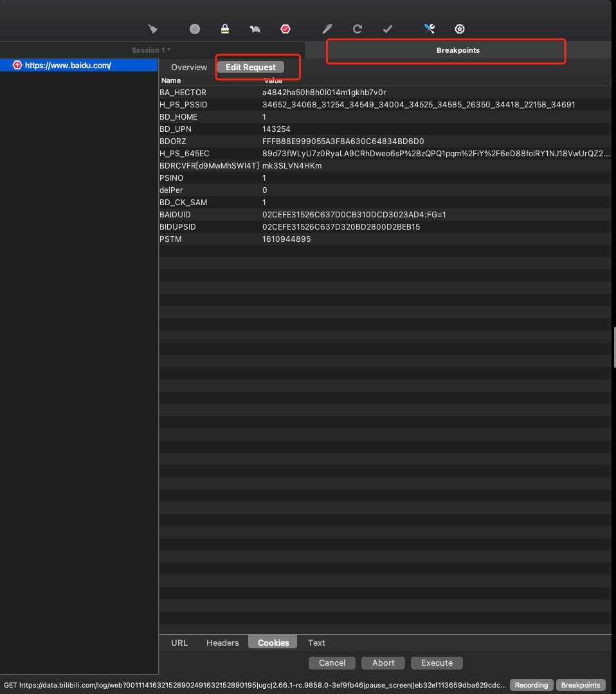This screenshot has width=616, height=694.
Task: Open the URL tab
Action: [179, 643]
